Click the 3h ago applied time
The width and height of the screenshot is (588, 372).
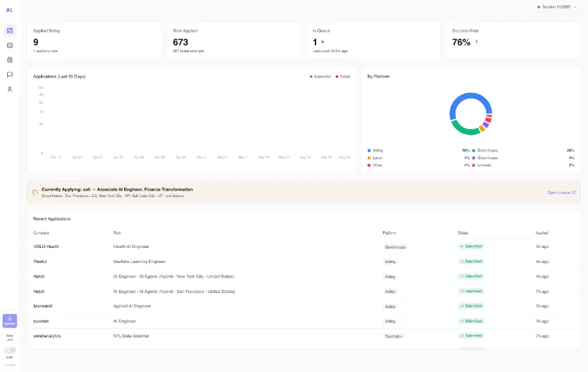(542, 247)
